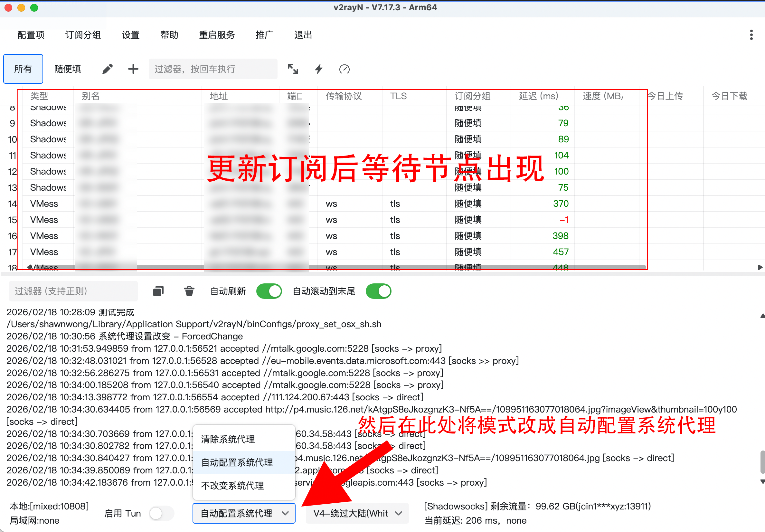765x532 pixels.
Task: Click the plus add subscription group icon
Action: click(133, 69)
